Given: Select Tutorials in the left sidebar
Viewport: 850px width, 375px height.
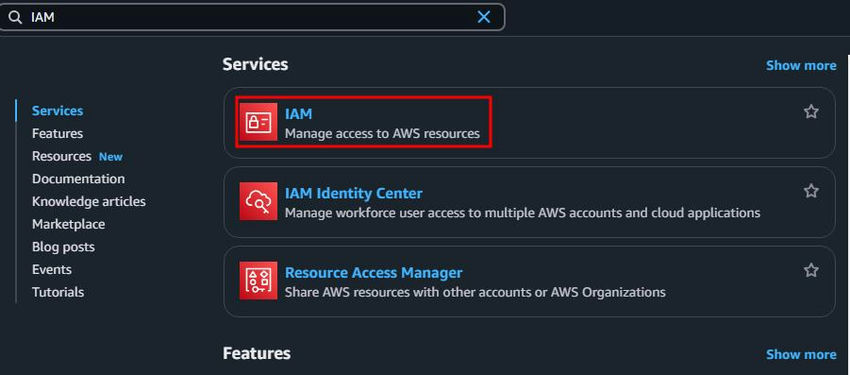Looking at the screenshot, I should pos(58,293).
